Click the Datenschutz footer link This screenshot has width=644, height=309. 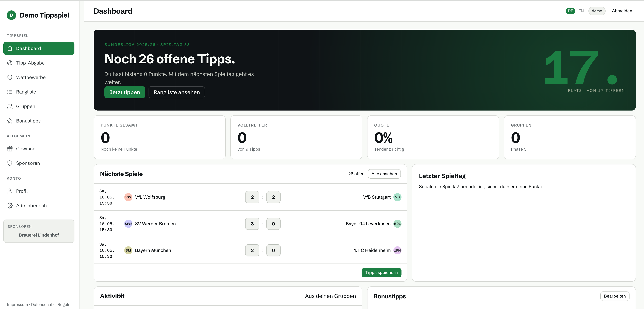42,304
